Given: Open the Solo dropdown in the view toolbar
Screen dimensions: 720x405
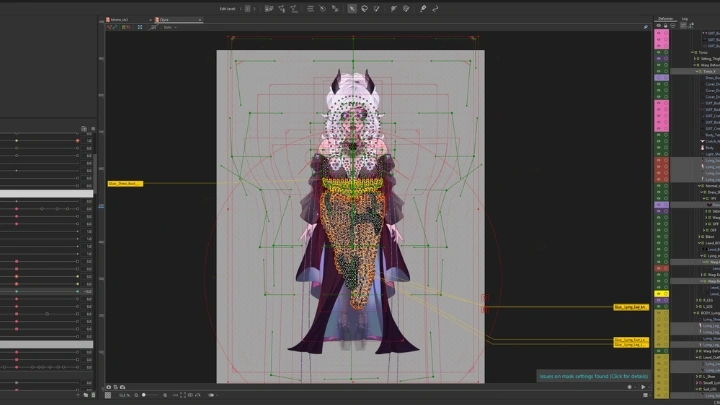Looking at the screenshot, I should pos(170,27).
